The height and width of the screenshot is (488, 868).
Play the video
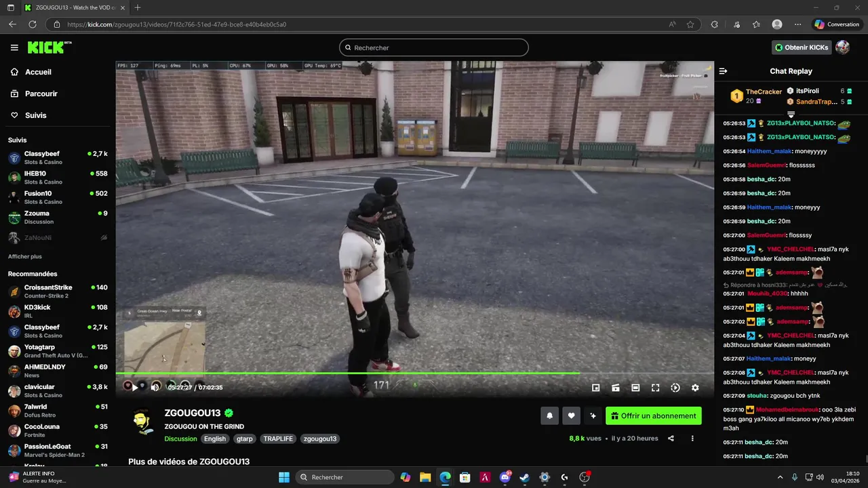pos(134,388)
